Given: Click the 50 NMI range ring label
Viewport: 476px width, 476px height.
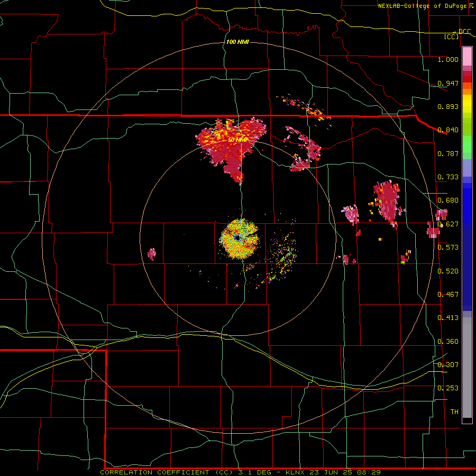Looking at the screenshot, I should 237,140.
